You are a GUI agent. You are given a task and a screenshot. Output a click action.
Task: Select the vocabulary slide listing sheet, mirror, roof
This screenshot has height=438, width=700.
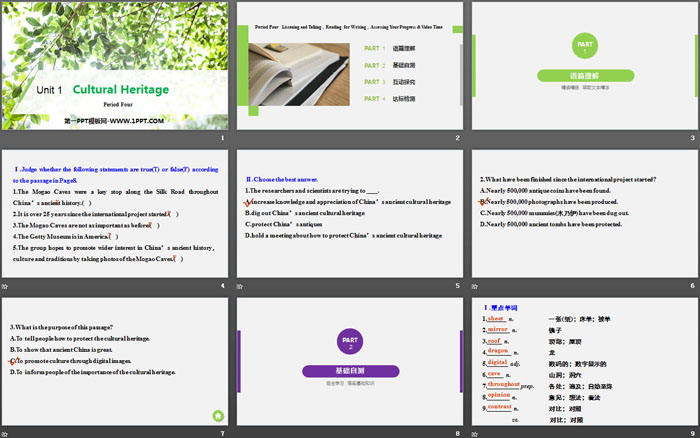pyautogui.click(x=585, y=362)
